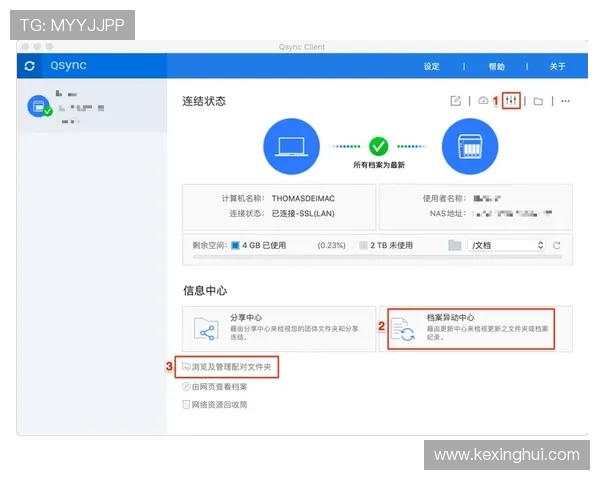Click the green all-files-updated checkmark
The image size is (600, 480).
tap(378, 146)
